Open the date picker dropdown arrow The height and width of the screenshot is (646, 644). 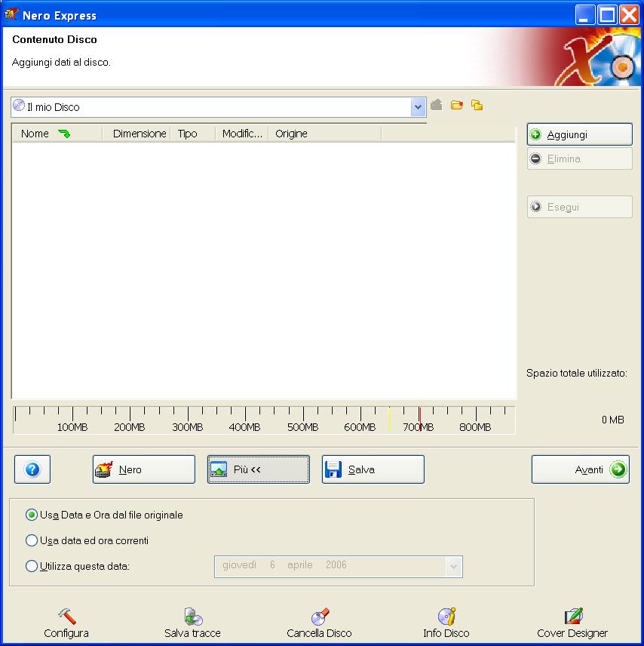[x=452, y=566]
